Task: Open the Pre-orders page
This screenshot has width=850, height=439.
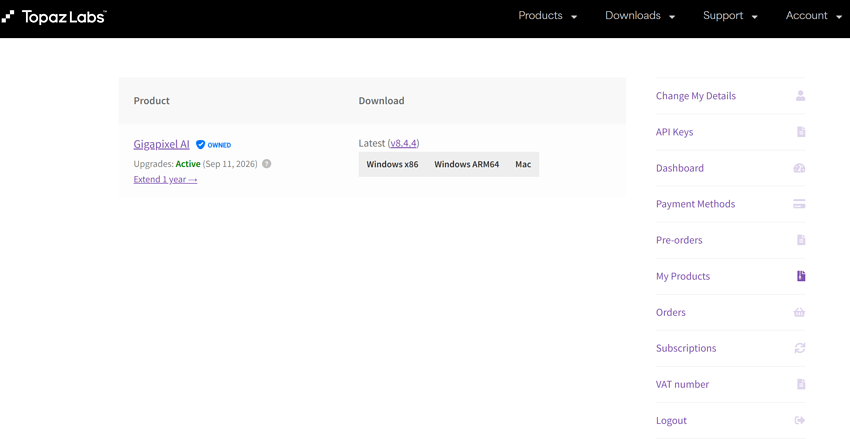Action: pyautogui.click(x=679, y=240)
